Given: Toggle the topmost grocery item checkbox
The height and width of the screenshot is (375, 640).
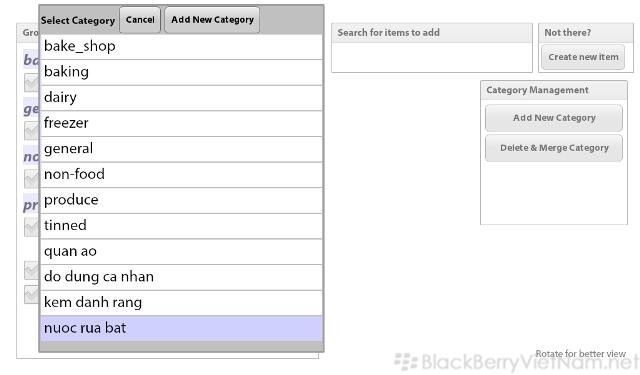Looking at the screenshot, I should [x=32, y=83].
